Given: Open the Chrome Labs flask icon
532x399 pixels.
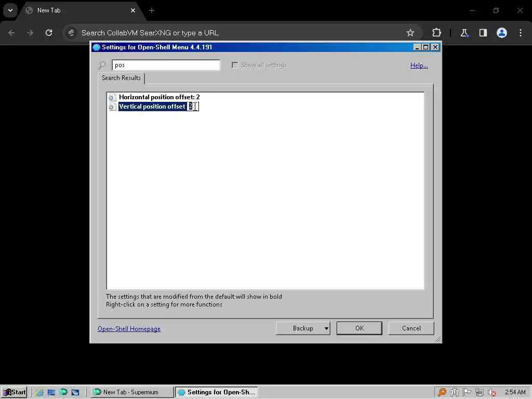Looking at the screenshot, I should coord(464,33).
